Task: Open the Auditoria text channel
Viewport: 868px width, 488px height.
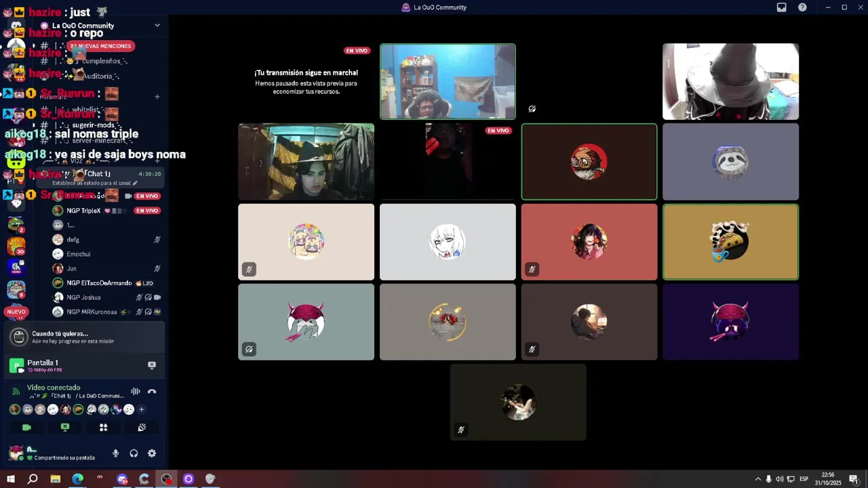Action: (x=102, y=77)
